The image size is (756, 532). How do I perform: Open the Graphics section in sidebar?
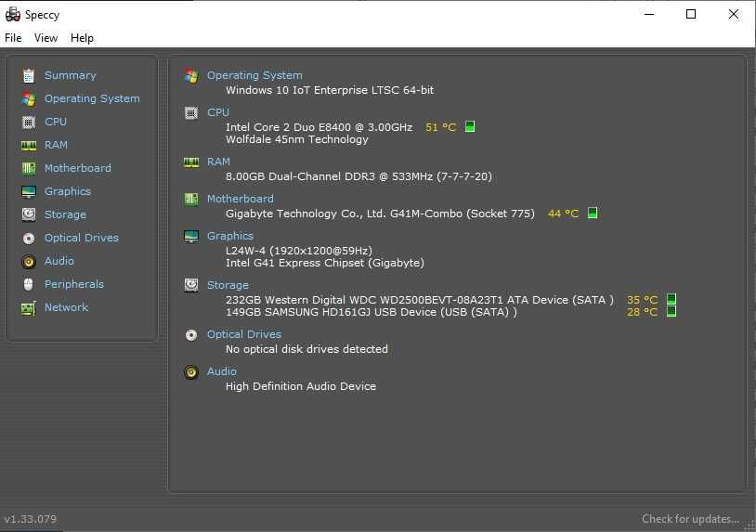click(x=68, y=191)
